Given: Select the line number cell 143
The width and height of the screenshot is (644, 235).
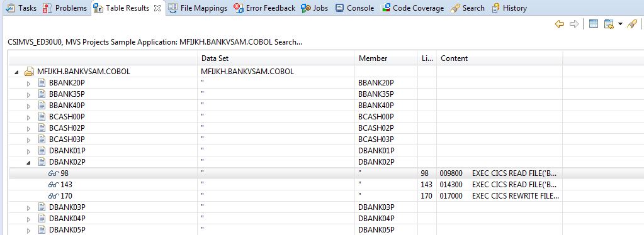Looking at the screenshot, I should coord(427,185).
